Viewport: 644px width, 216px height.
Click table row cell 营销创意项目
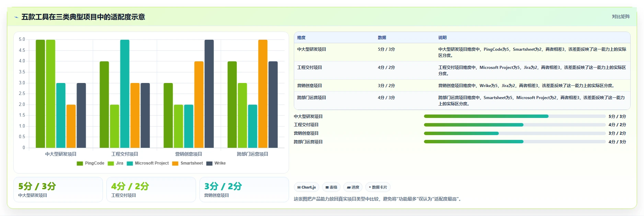pos(310,86)
